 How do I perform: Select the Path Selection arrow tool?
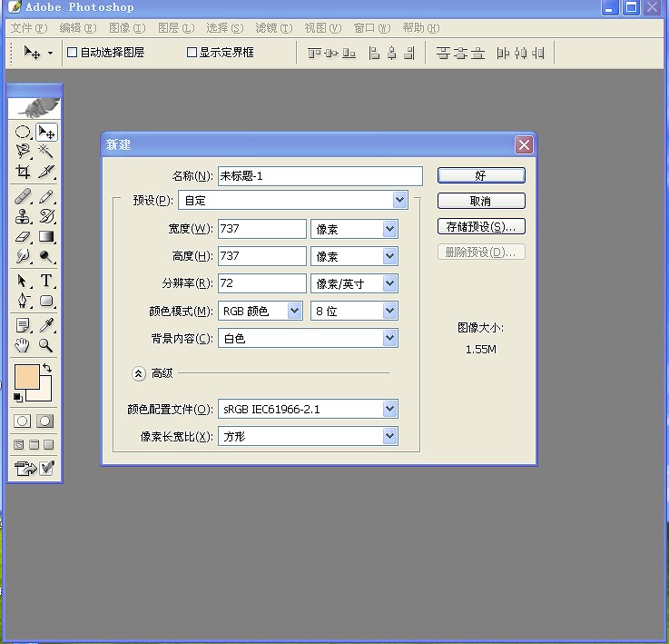[23, 281]
